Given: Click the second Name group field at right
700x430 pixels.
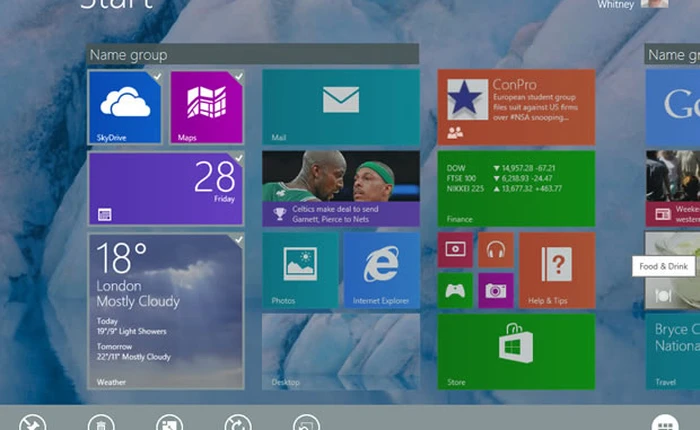Looking at the screenshot, I should click(x=672, y=54).
